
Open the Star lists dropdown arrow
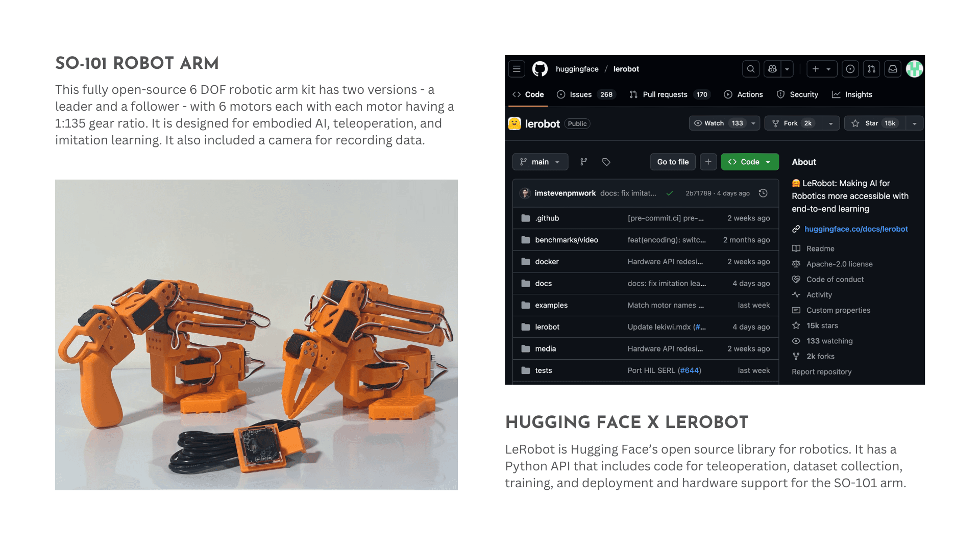pos(914,123)
